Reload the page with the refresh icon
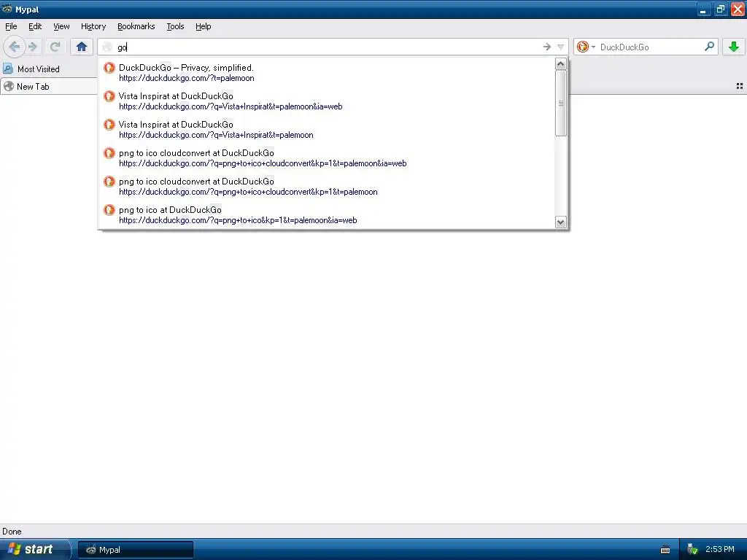 [x=55, y=47]
